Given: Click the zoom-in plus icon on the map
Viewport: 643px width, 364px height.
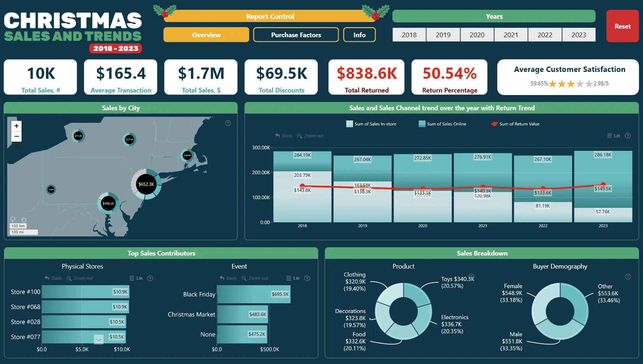Looking at the screenshot, I should pos(16,126).
